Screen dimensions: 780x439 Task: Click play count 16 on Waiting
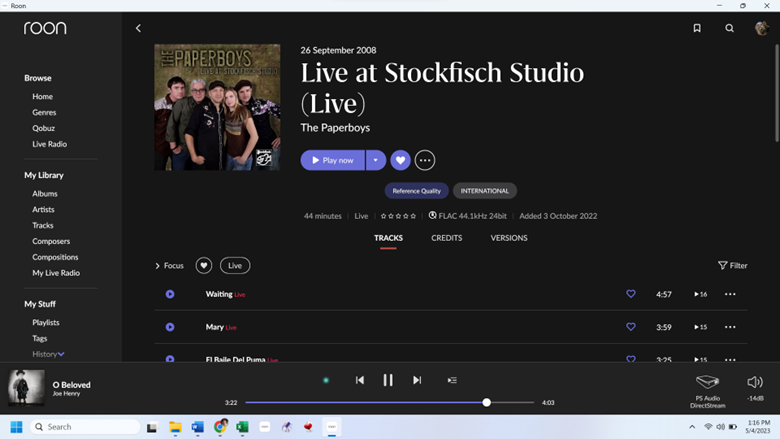(700, 294)
